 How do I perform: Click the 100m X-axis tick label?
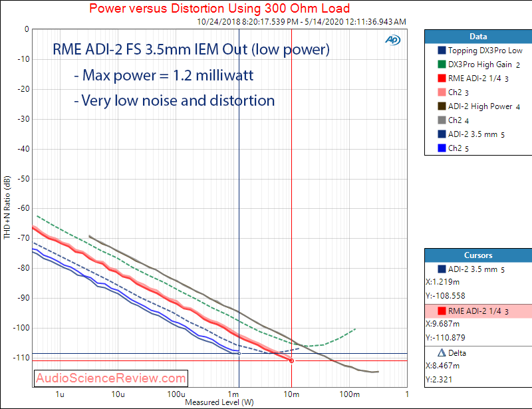coord(350,394)
